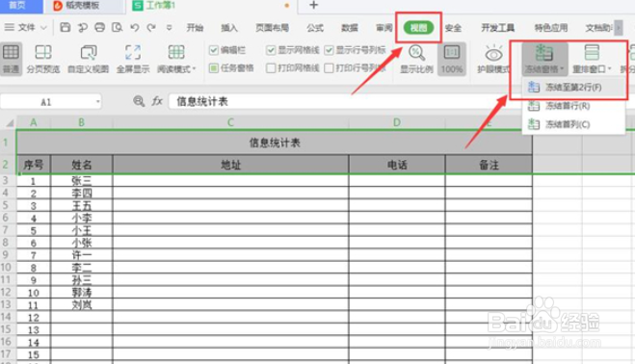Switch to 分页预览 page break preview

[x=43, y=59]
